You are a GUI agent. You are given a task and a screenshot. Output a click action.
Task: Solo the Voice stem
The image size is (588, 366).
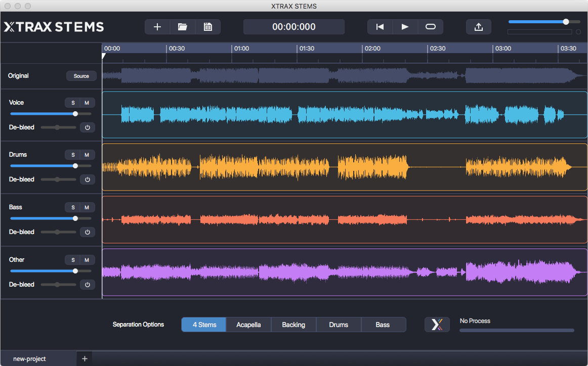[72, 102]
